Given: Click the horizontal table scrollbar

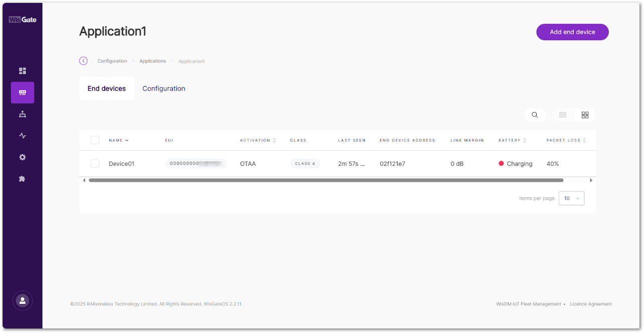Looking at the screenshot, I should (326, 180).
